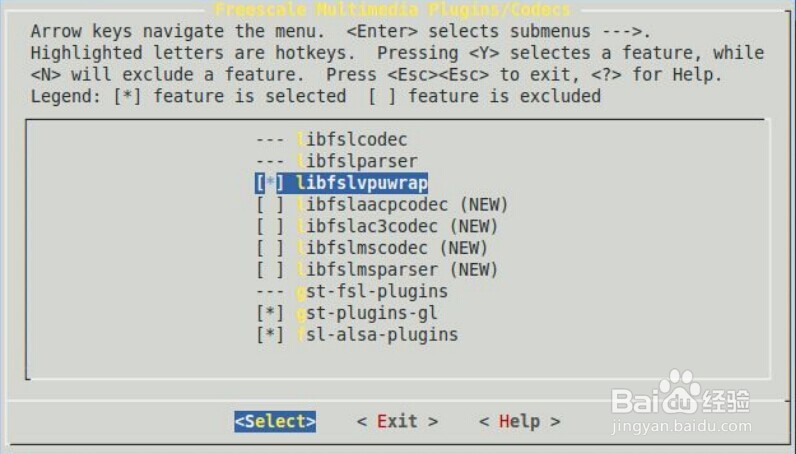Toggle the libfslvpuwrap checkbox
Image resolution: width=796 pixels, height=454 pixels.
click(270, 183)
